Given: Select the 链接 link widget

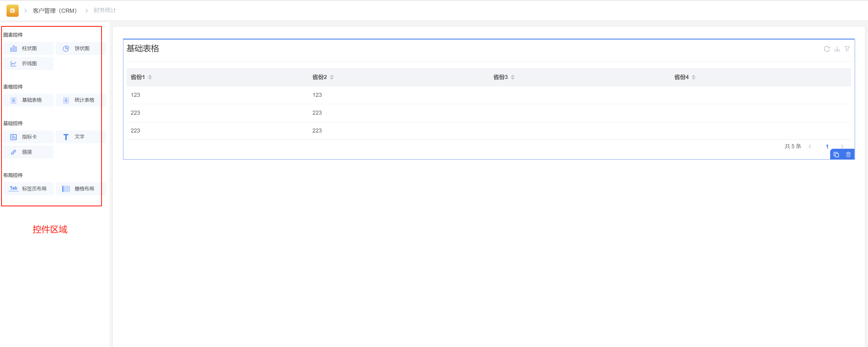Looking at the screenshot, I should tap(29, 152).
